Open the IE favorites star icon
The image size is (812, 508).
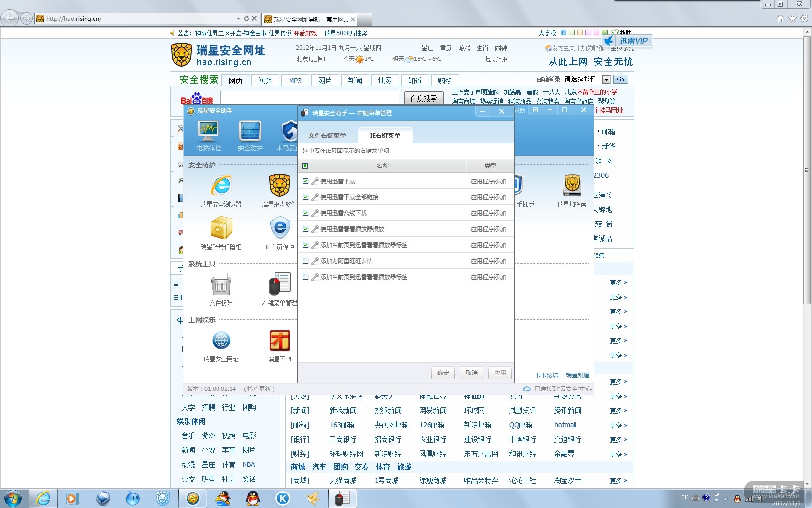click(792, 19)
